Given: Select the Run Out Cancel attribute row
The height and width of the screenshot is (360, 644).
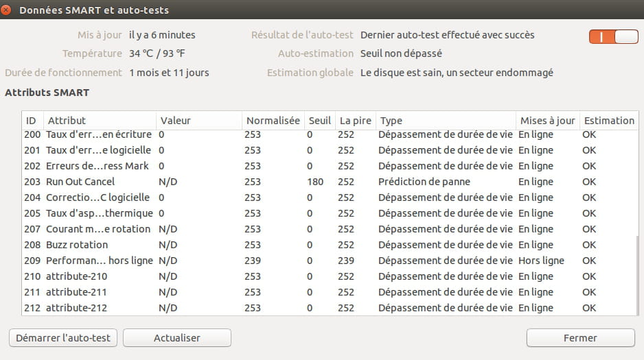Looking at the screenshot, I should [329, 182].
